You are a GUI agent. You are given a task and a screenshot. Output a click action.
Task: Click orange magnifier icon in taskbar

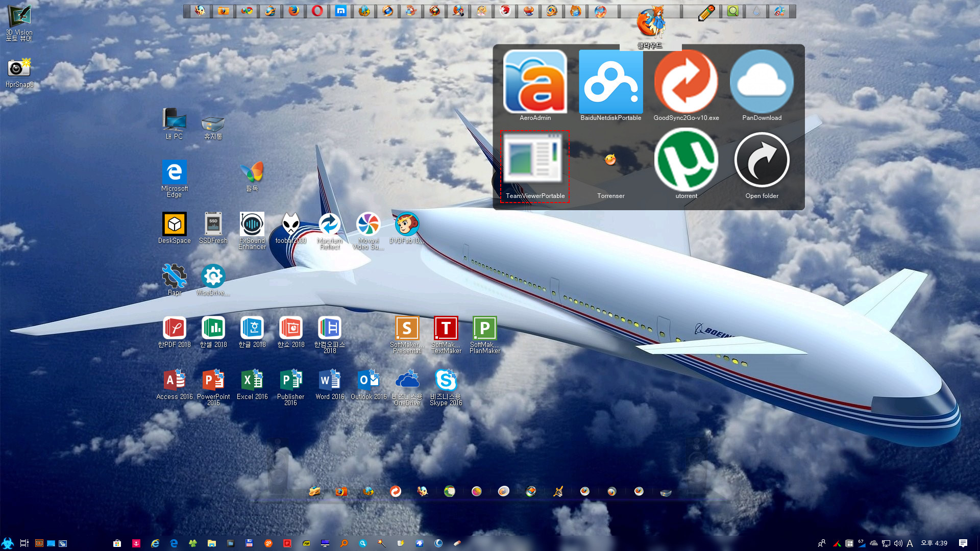coord(344,543)
